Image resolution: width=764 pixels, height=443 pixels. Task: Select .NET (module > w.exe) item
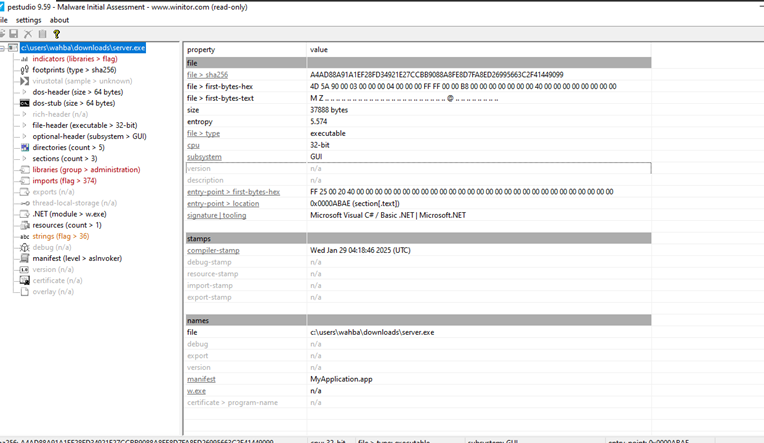click(70, 214)
